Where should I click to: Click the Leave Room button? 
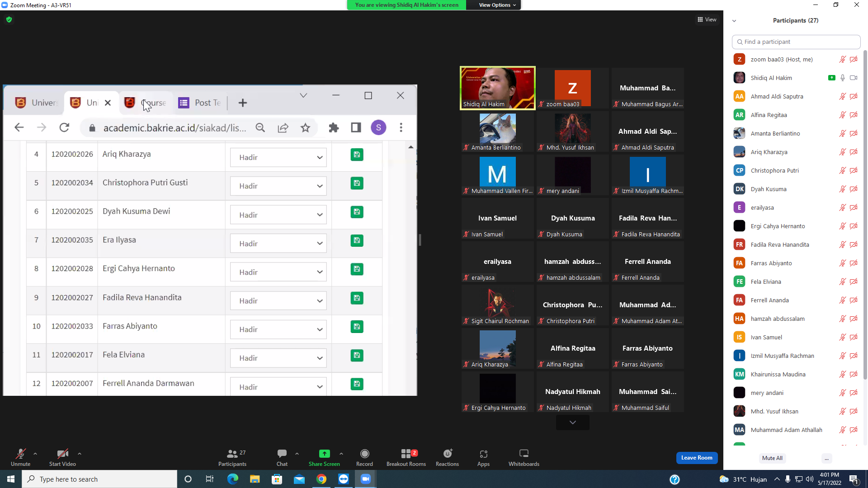(697, 458)
